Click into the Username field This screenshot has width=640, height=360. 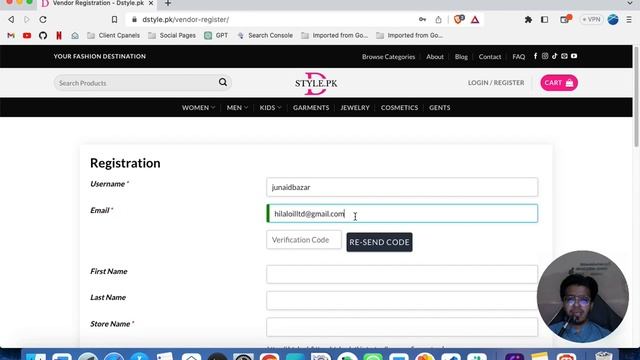coord(402,187)
